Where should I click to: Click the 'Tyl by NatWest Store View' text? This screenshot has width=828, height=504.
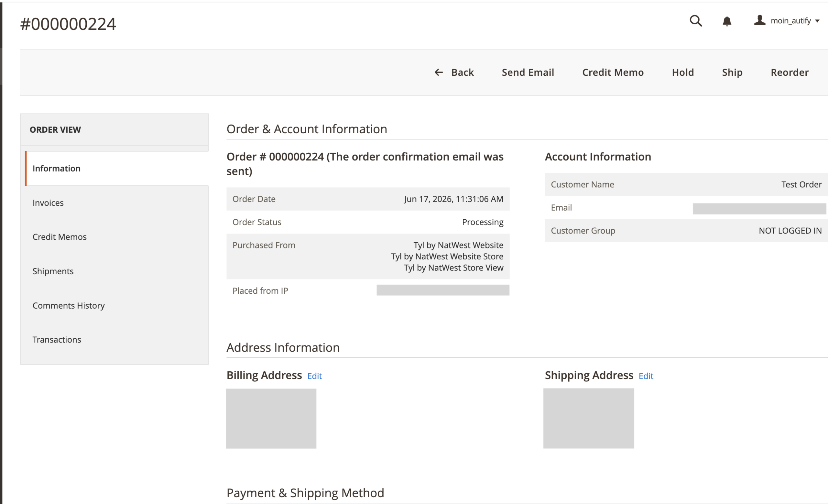[454, 268]
